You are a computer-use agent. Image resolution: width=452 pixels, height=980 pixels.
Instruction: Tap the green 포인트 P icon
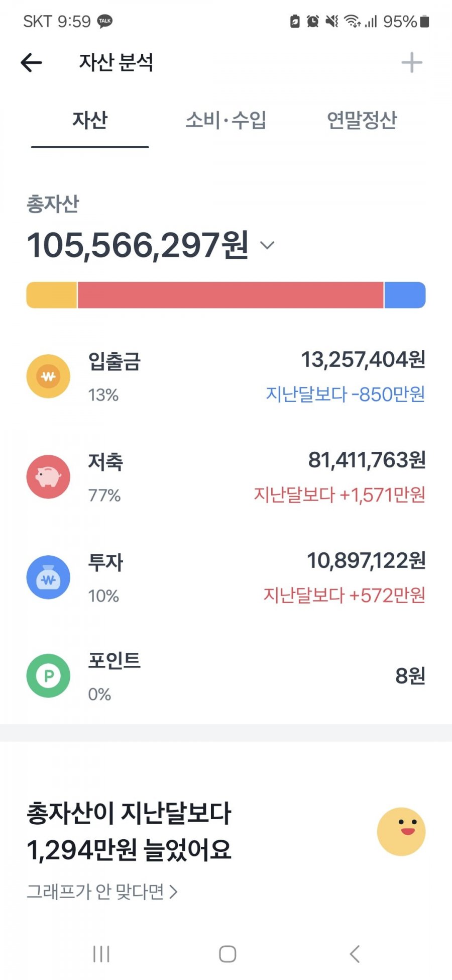point(48,675)
